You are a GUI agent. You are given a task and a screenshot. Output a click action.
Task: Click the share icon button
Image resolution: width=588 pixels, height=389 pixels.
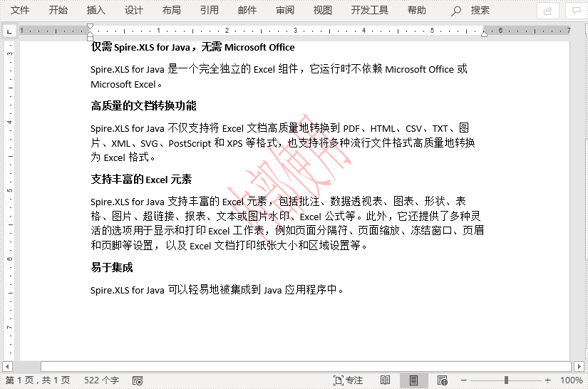(548, 11)
